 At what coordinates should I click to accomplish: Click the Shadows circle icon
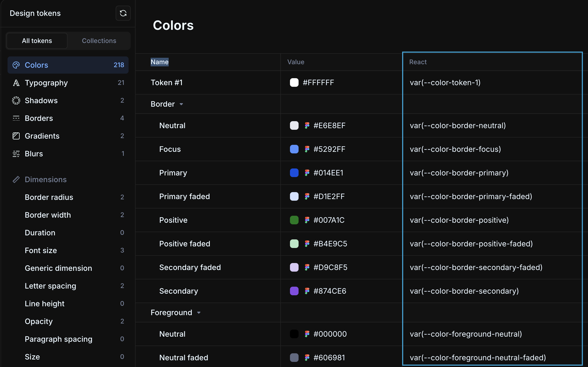(x=16, y=100)
